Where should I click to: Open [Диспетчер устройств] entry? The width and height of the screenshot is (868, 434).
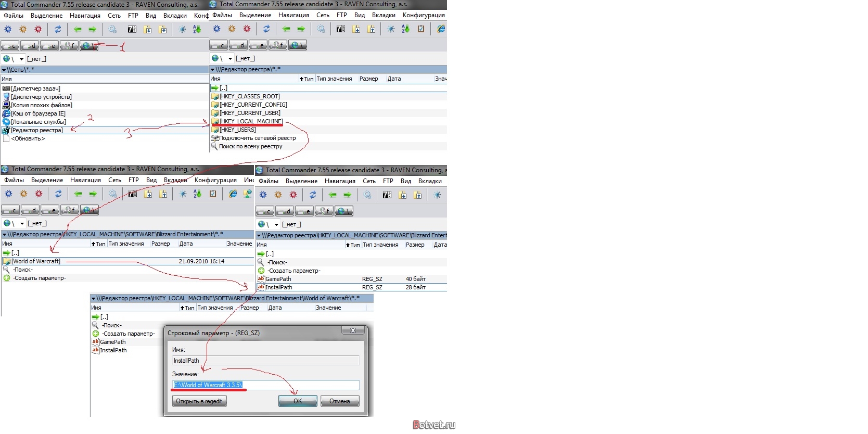point(42,97)
